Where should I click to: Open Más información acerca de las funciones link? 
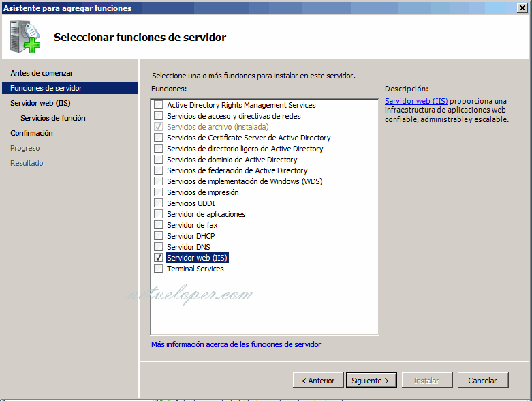tap(236, 344)
